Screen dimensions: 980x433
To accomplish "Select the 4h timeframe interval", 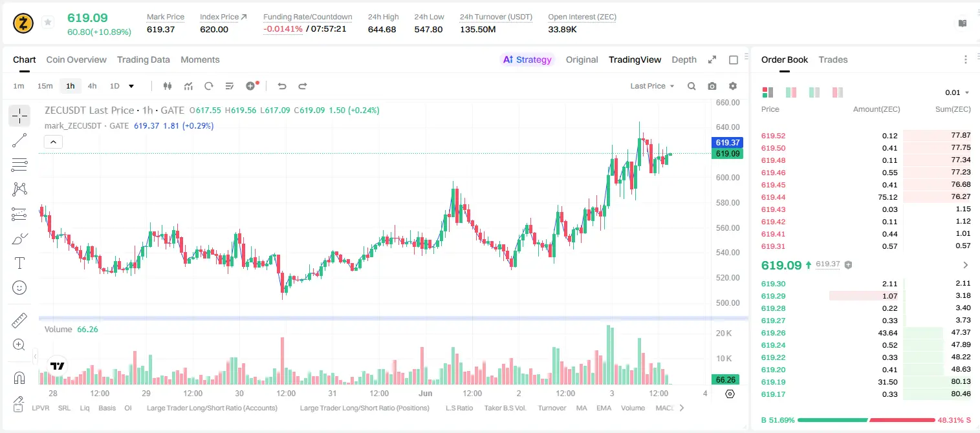I will pos(92,86).
